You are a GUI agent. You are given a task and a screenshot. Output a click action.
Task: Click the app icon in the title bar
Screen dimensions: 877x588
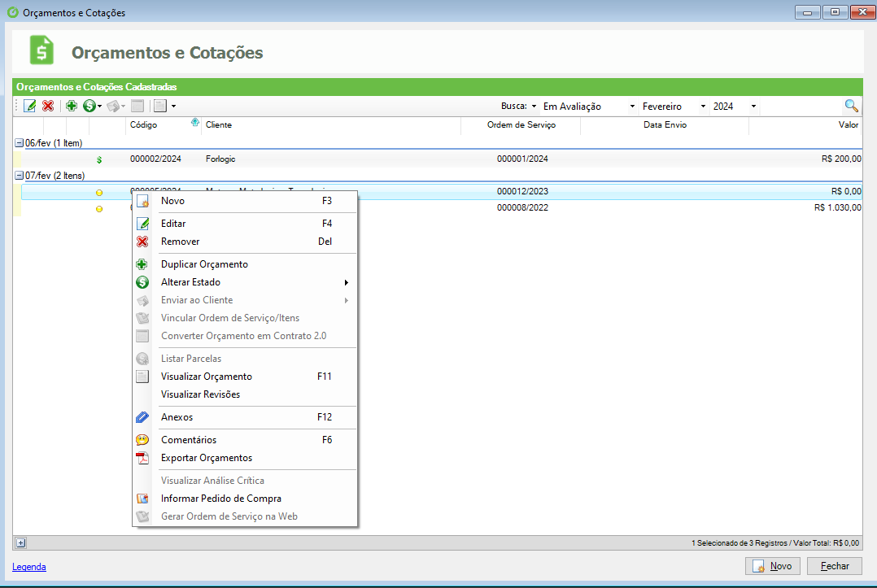tap(13, 12)
